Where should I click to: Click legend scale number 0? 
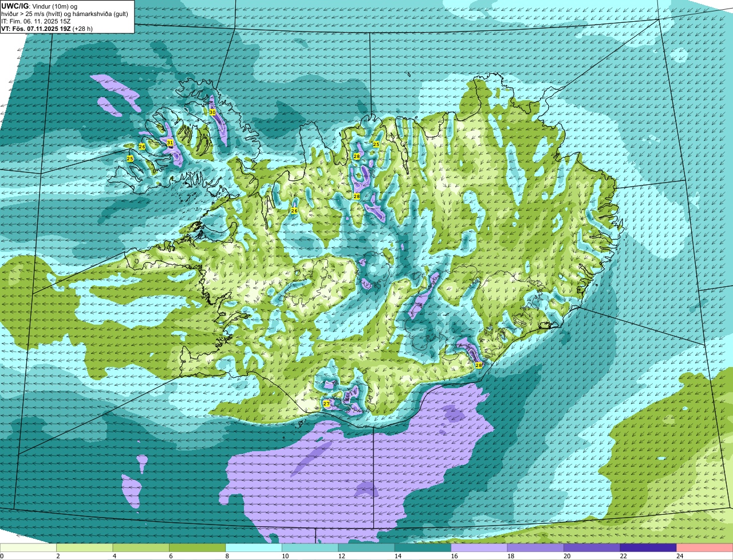tap(2, 555)
